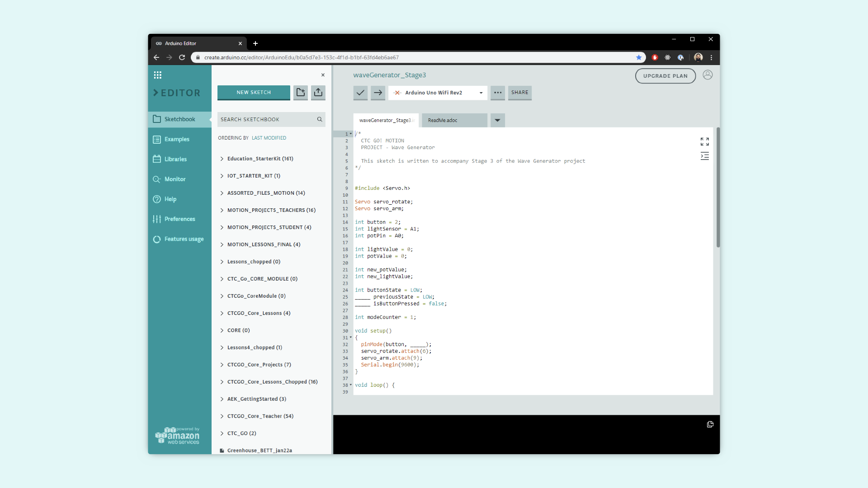This screenshot has width=868, height=488.
Task: Click the bookmark star in address bar
Action: tap(638, 57)
